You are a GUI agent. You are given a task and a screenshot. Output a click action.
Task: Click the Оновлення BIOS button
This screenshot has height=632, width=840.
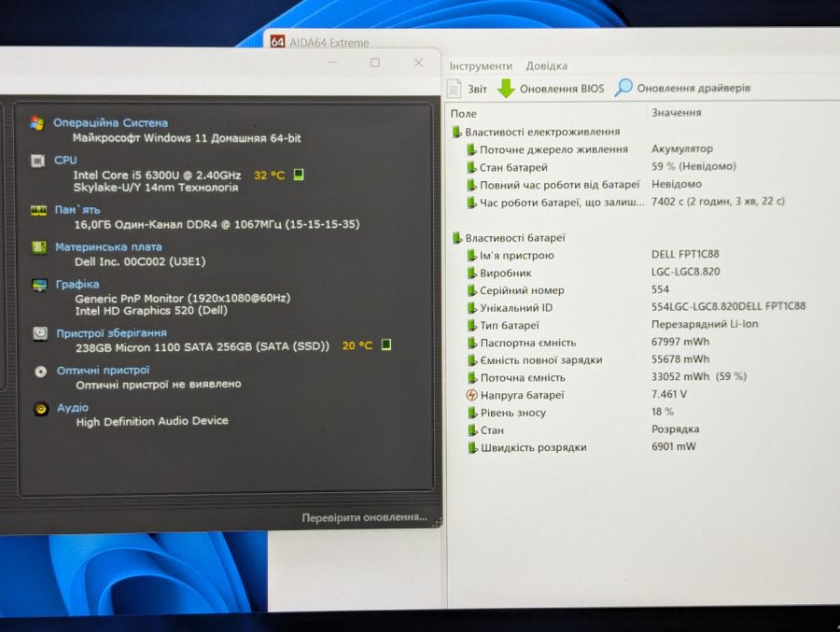click(x=550, y=89)
